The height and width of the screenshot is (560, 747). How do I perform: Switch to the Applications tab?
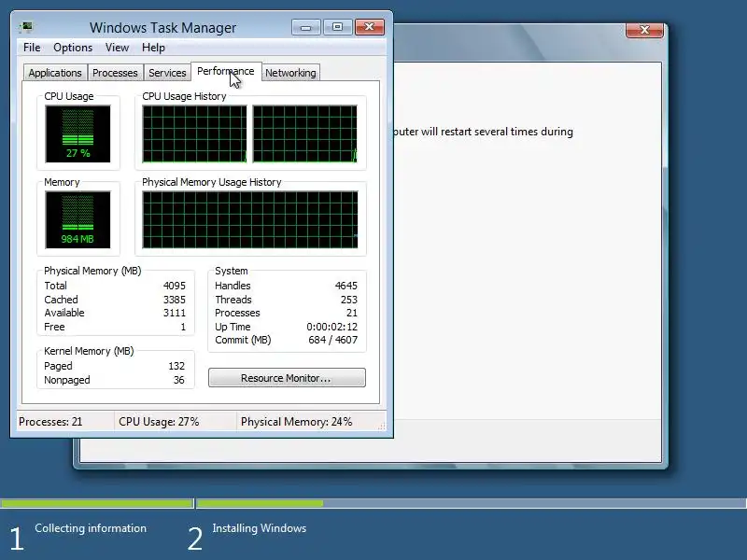click(55, 73)
